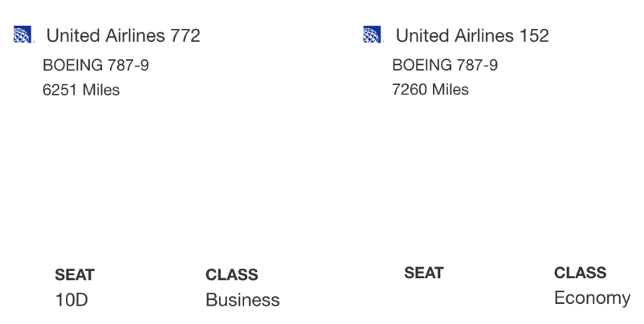Image resolution: width=644 pixels, height=324 pixels.
Task: Click the United logo beside flight 152
Action: [373, 35]
